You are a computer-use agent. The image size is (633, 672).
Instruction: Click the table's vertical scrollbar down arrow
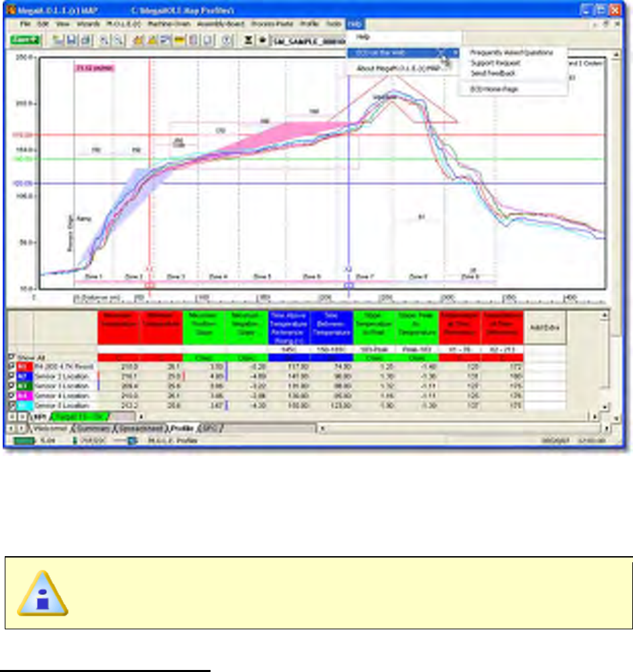605,406
